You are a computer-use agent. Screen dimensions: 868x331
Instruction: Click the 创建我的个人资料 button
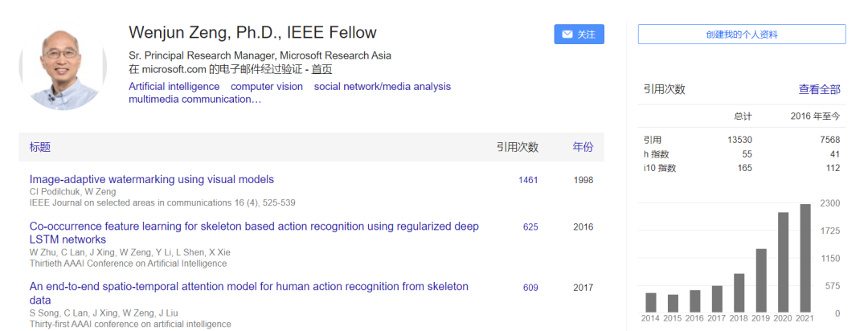(741, 35)
